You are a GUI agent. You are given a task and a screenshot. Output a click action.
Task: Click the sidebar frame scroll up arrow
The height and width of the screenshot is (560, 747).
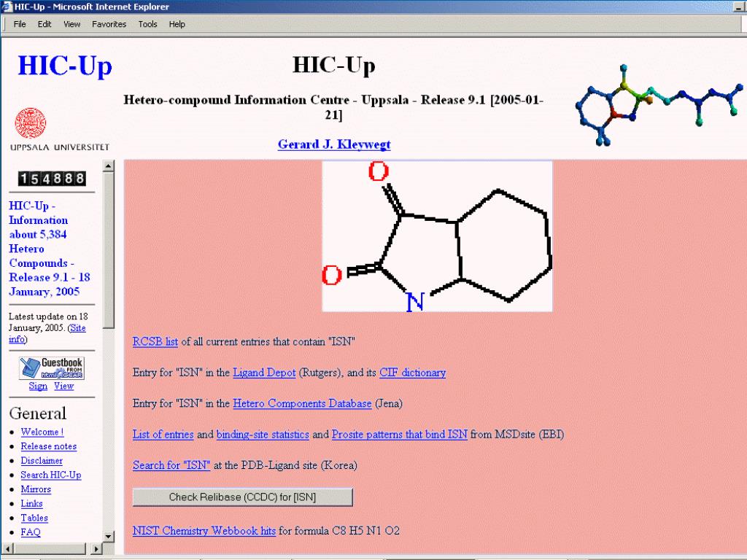[109, 166]
